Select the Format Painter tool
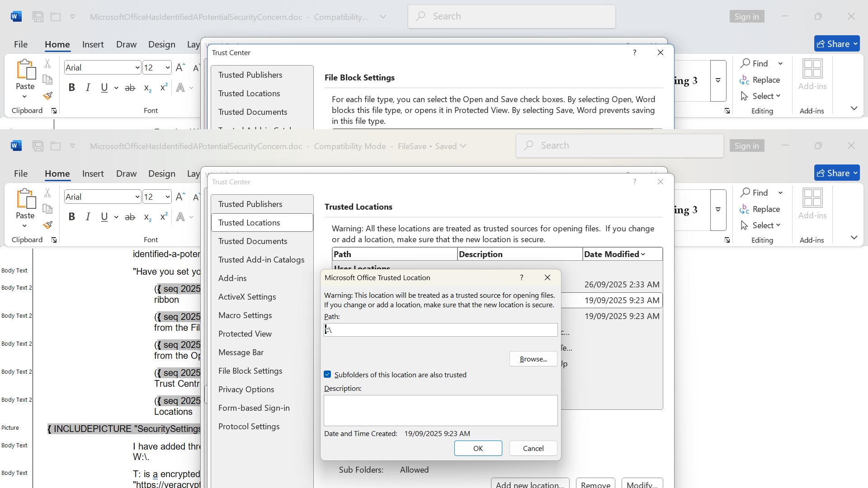Viewport: 868px width, 488px height. click(x=47, y=225)
